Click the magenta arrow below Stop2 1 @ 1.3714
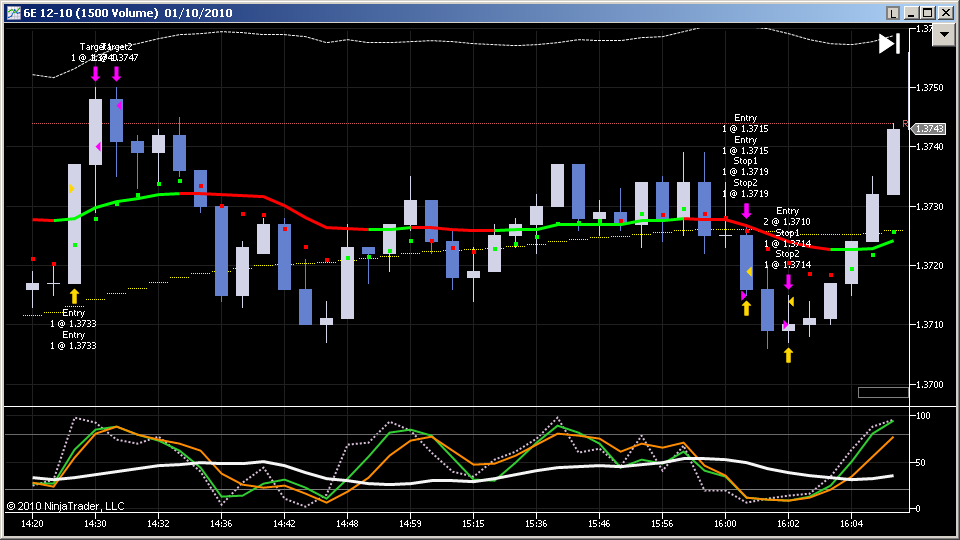This screenshot has width=960, height=540. pyautogui.click(x=789, y=282)
